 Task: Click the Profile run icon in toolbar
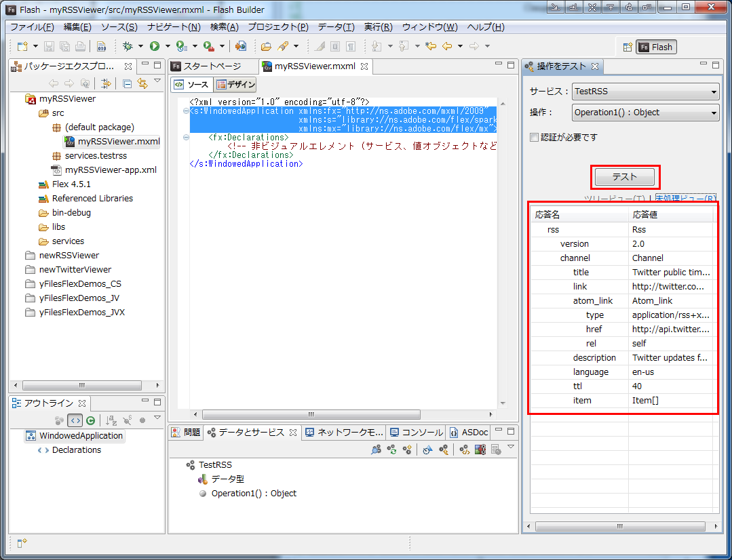pyautogui.click(x=182, y=45)
